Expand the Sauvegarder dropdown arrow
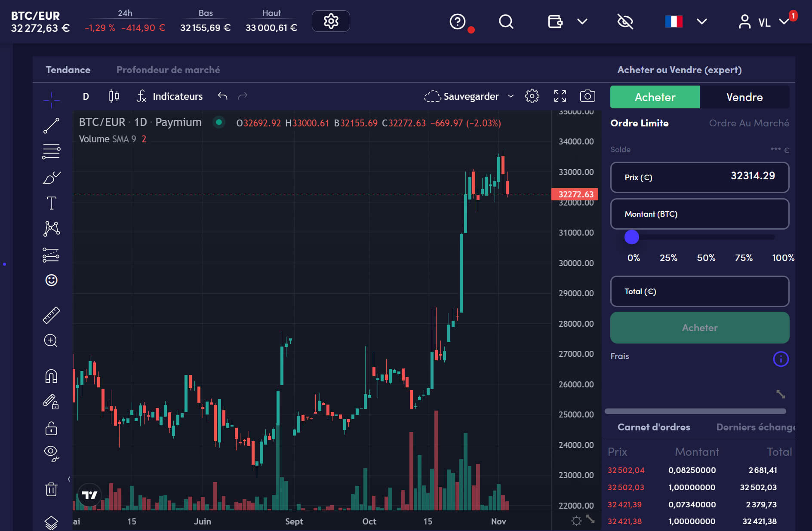Screen dimensions: 812x531 tap(511, 96)
